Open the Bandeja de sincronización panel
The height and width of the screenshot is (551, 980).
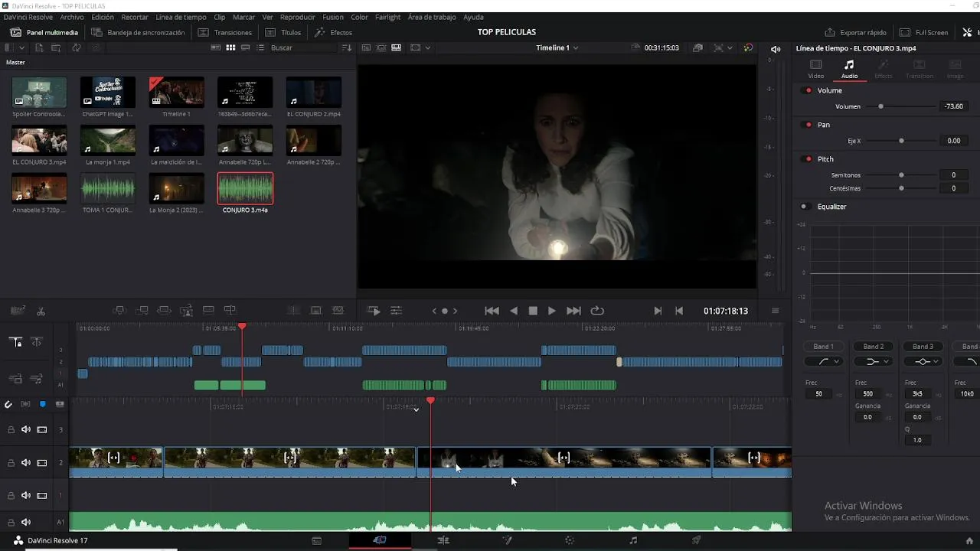138,33
